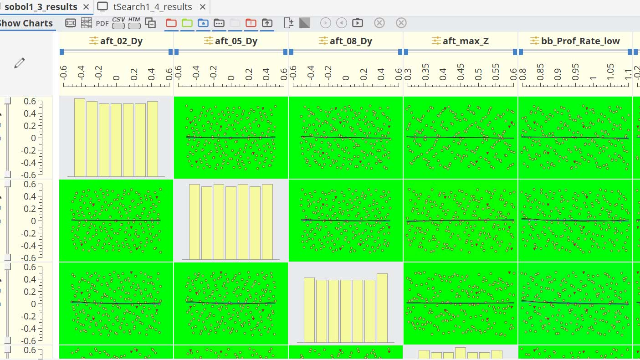This screenshot has height=360, width=640.
Task: Open first-row scatter plot under bb_Prof_Rate_low
Action: coord(575,138)
